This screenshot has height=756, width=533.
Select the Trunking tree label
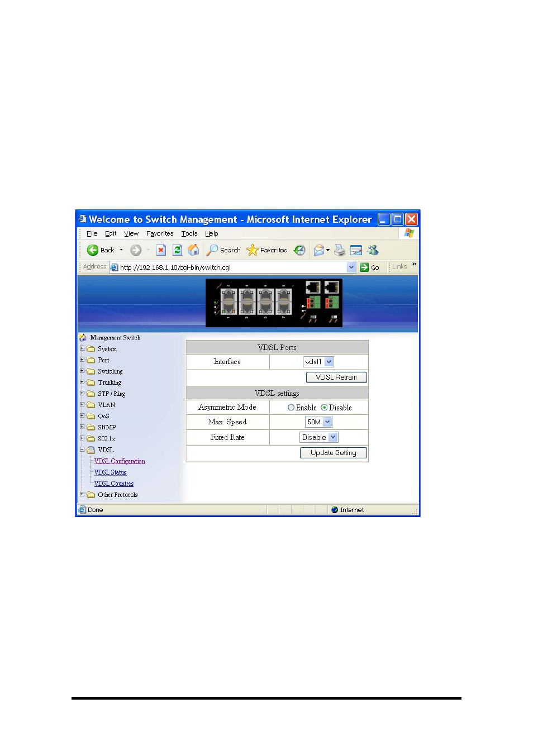click(x=110, y=382)
